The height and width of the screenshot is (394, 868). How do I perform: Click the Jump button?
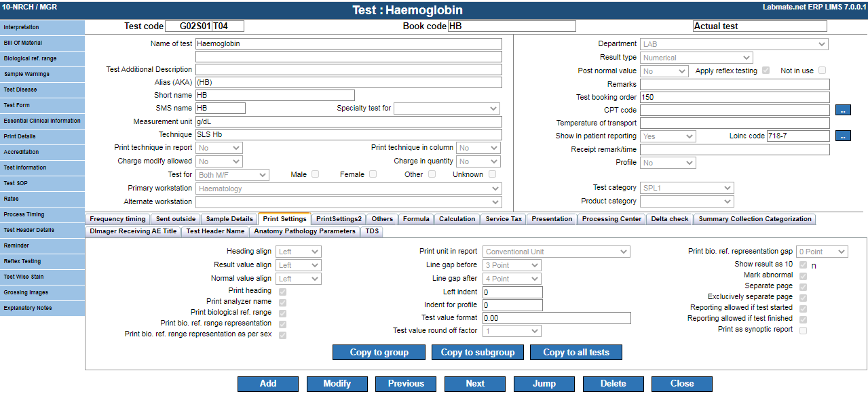click(x=544, y=384)
